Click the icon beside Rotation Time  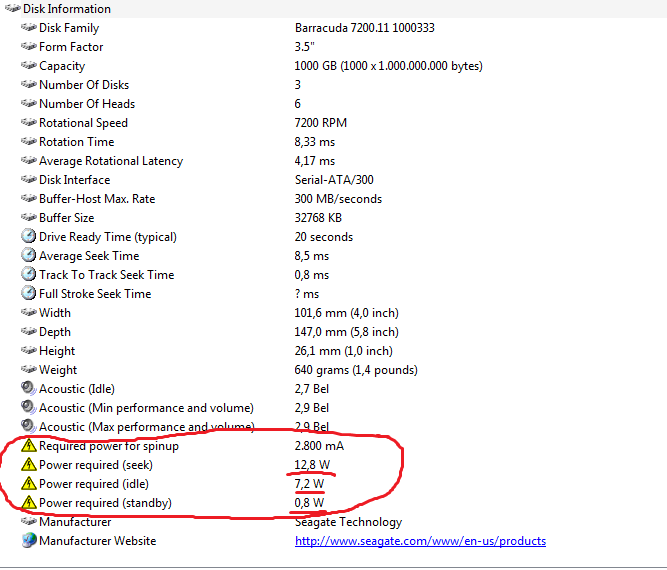[x=29, y=141]
